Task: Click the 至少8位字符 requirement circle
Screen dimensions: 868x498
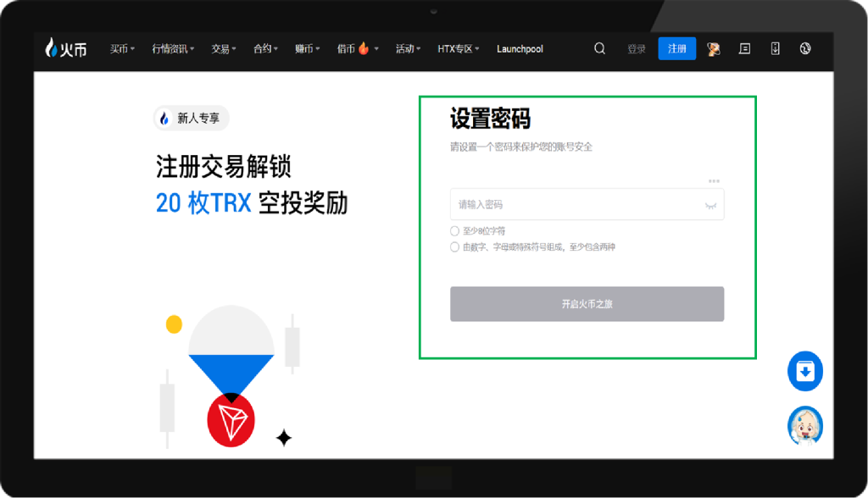Action: click(x=455, y=230)
